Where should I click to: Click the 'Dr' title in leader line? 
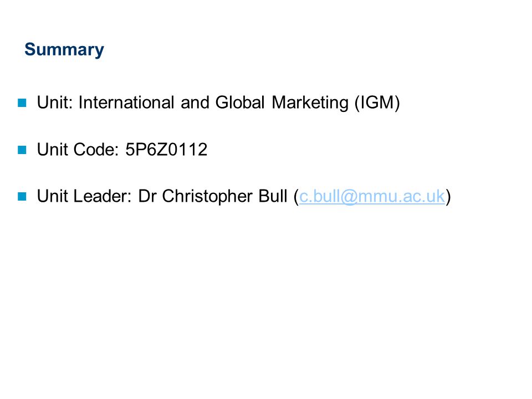coord(147,196)
